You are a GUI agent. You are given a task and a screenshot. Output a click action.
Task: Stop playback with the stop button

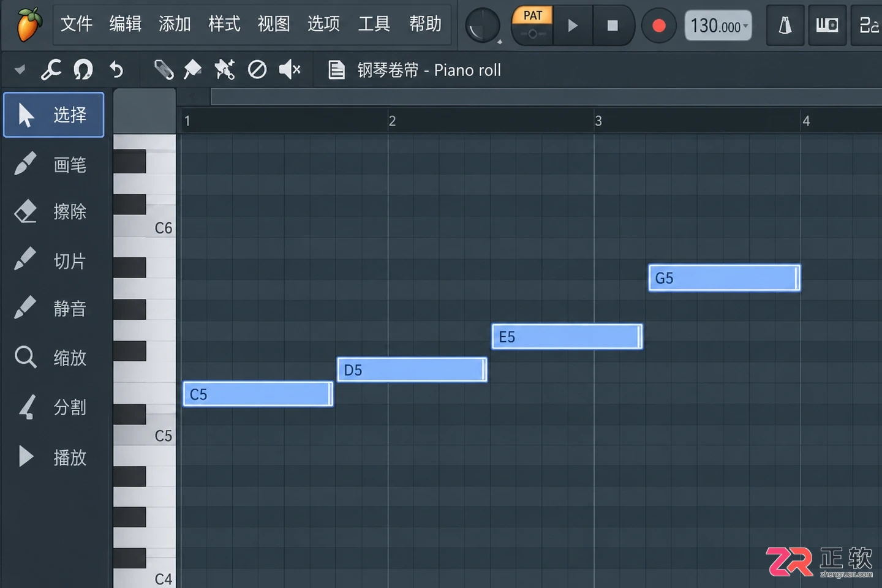point(612,25)
